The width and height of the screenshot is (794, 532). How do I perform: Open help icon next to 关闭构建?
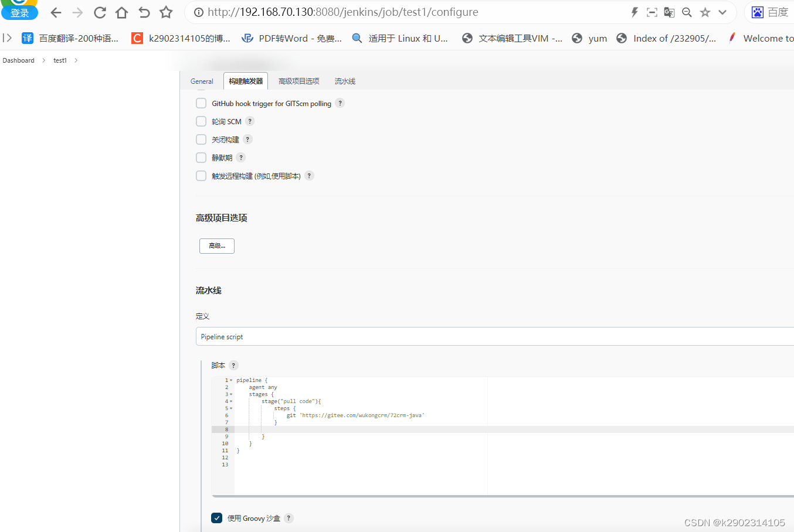click(247, 139)
